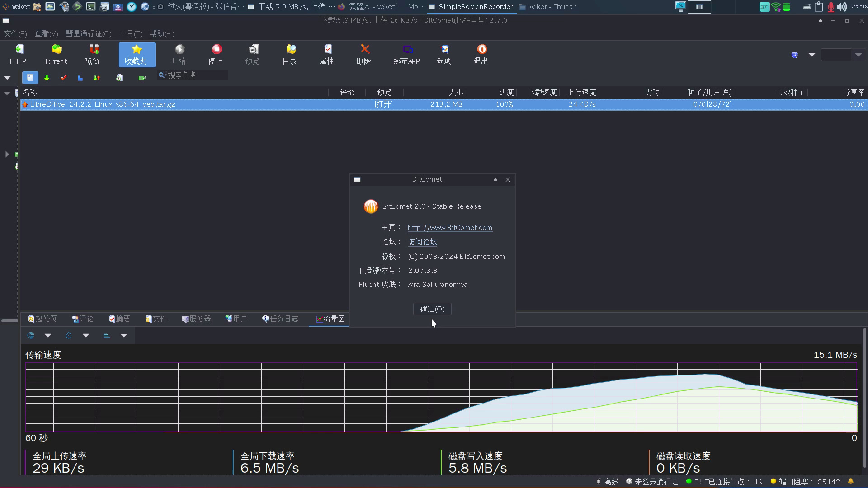Open the combo box dropdown at toolbar right
This screenshot has width=868, height=488.
click(x=859, y=55)
